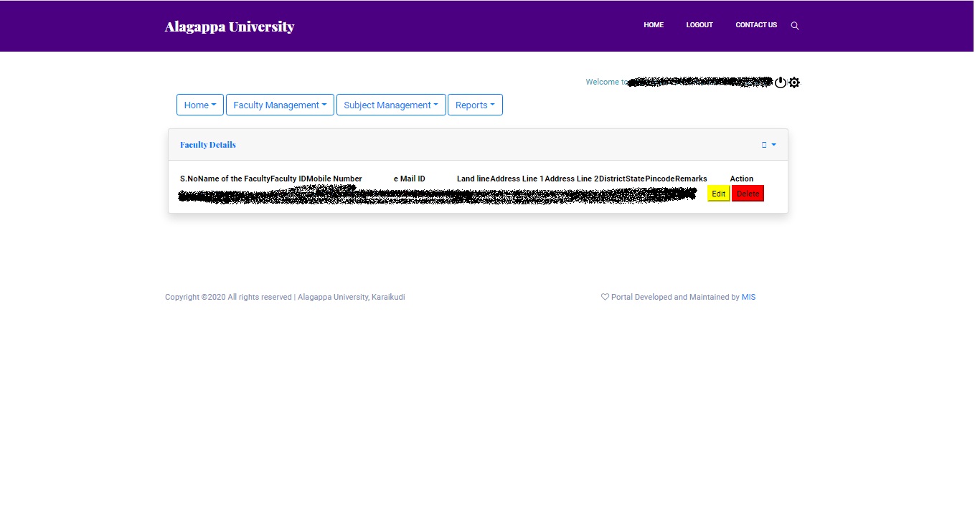
Task: Click the power icon beside Welcome text
Action: (781, 82)
